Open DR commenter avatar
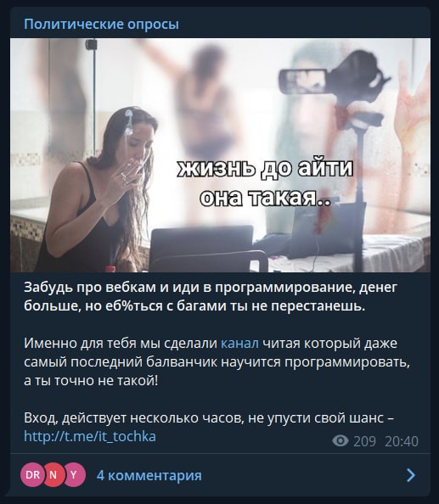Viewport: 439px width, 504px height. tap(31, 475)
